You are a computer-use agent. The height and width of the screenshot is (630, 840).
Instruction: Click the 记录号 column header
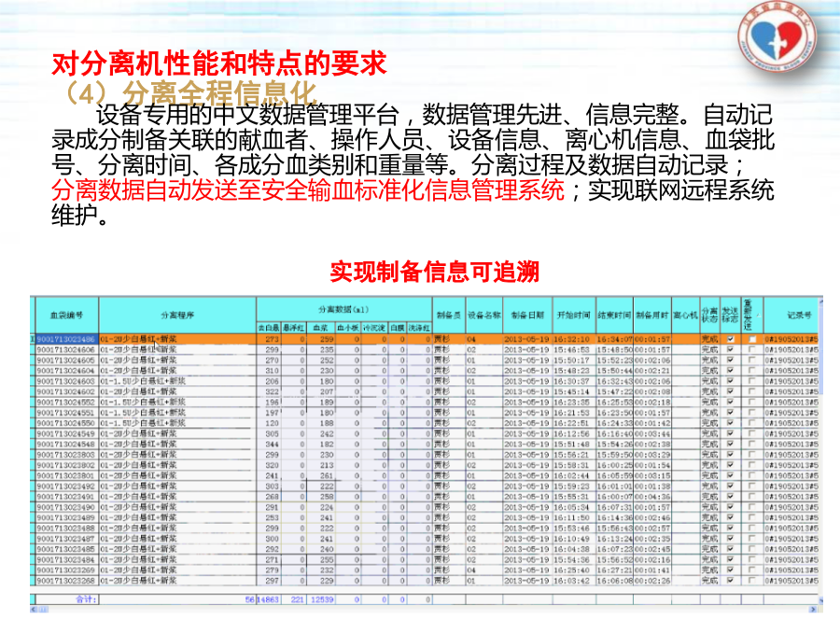pyautogui.click(x=791, y=315)
